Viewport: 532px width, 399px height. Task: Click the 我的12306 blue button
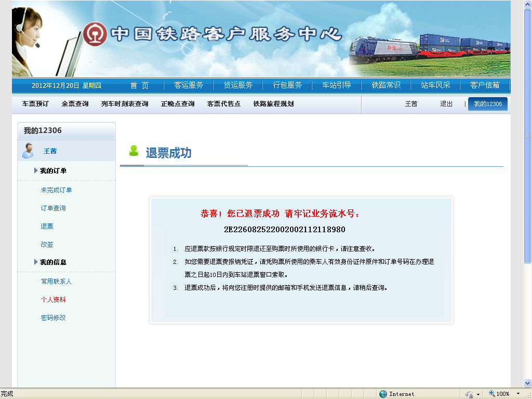(x=488, y=104)
